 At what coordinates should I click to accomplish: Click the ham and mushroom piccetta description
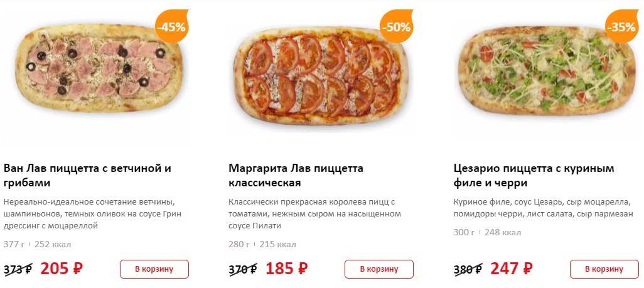pyautogui.click(x=89, y=213)
